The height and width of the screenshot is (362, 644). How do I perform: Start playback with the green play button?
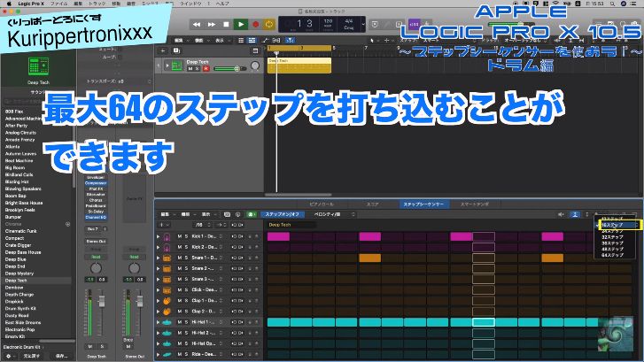[x=241, y=24]
